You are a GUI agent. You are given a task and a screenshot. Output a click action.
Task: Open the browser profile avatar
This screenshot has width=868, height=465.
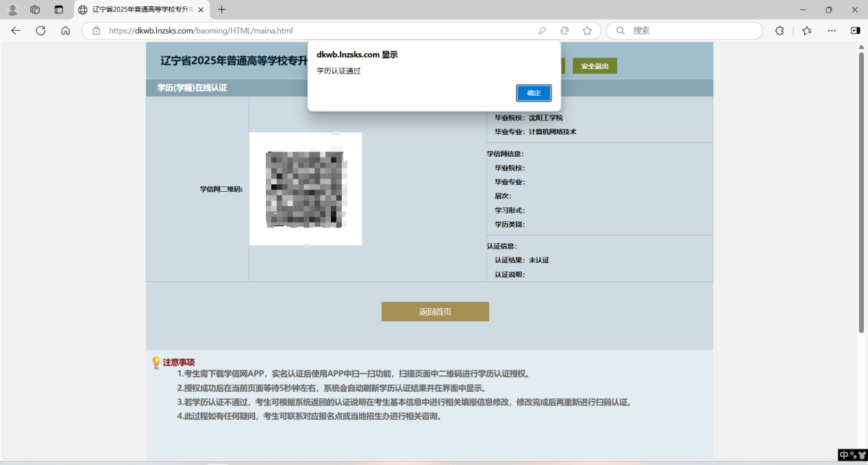tap(12, 10)
